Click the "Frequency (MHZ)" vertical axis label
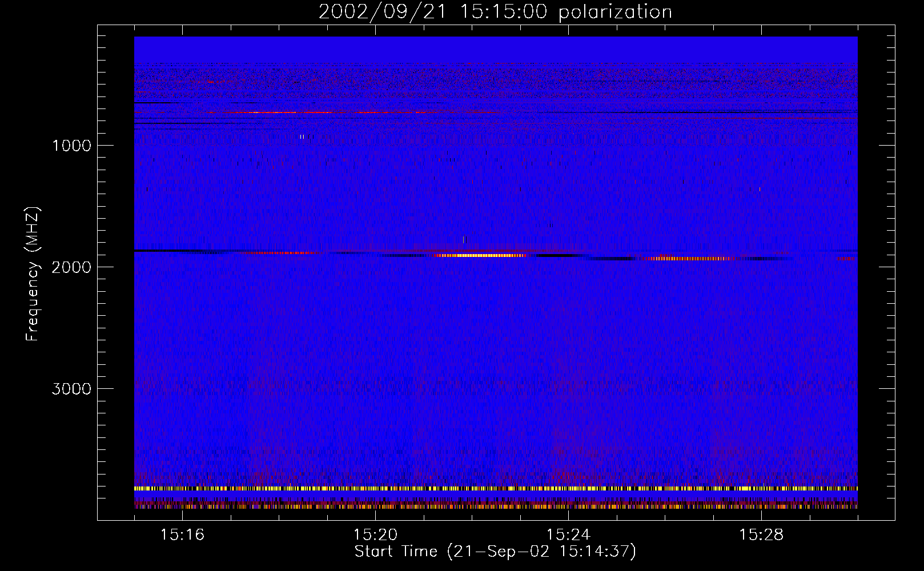 pyautogui.click(x=33, y=274)
